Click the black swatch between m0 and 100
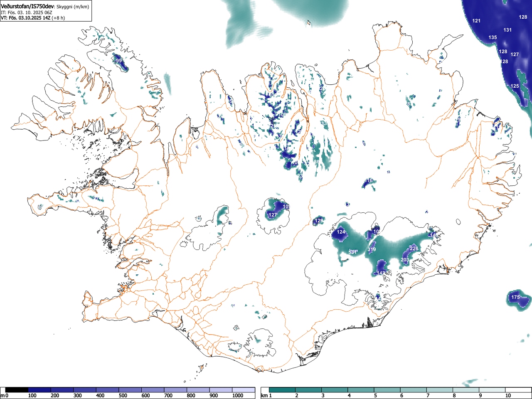The width and height of the screenshot is (532, 399). point(17,390)
